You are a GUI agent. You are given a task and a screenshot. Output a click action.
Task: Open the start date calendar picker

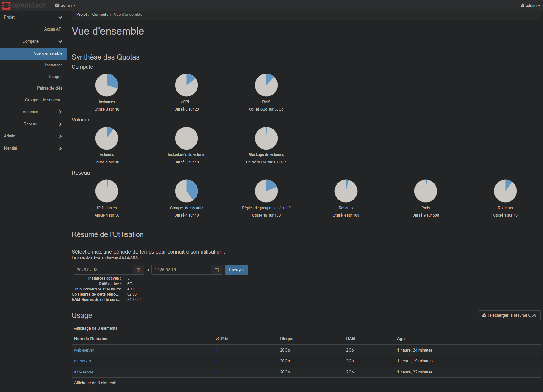click(138, 270)
